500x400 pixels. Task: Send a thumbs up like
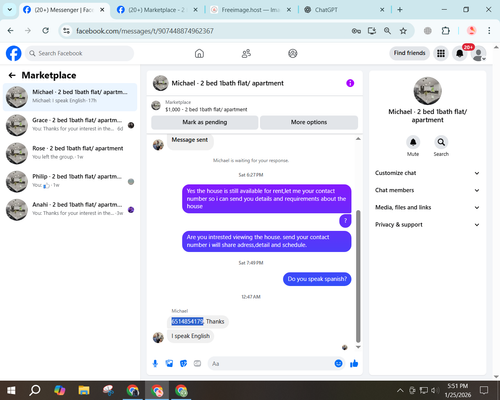point(354,363)
